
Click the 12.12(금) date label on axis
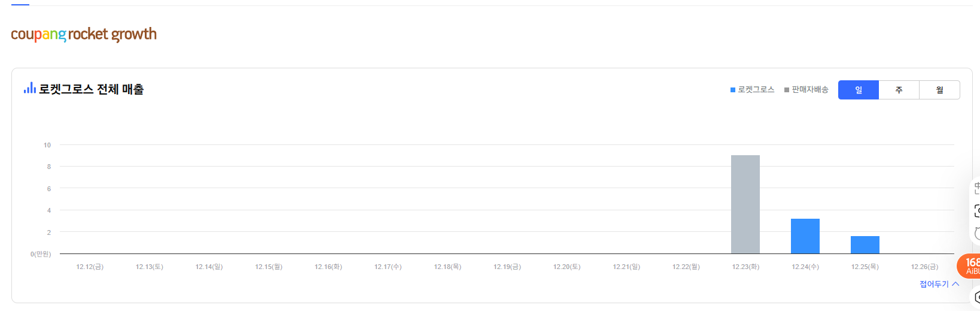tap(90, 267)
